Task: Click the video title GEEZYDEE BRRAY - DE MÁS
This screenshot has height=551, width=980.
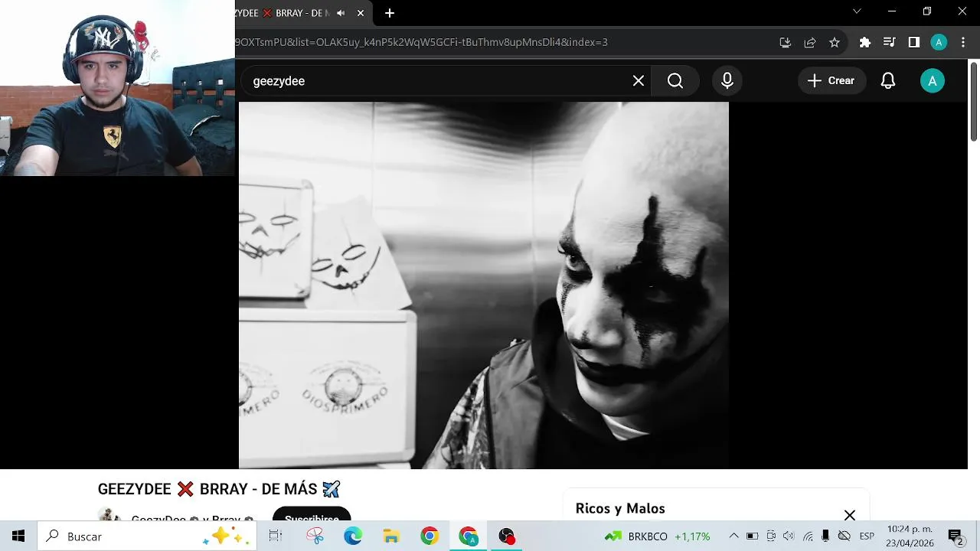Action: [x=219, y=489]
